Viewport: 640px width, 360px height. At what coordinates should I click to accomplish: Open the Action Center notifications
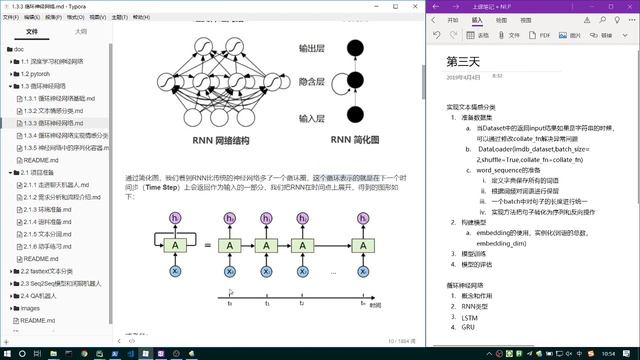pos(627,353)
